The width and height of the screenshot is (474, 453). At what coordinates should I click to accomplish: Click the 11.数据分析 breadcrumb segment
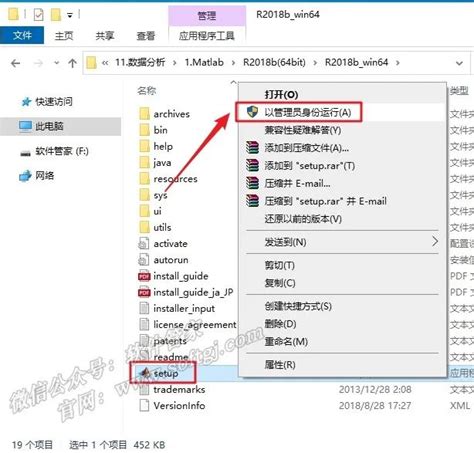pyautogui.click(x=140, y=62)
